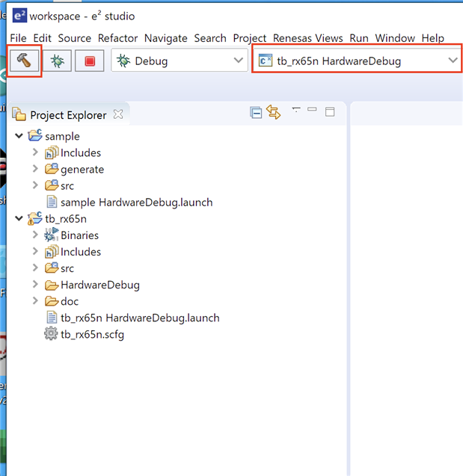Image resolution: width=463 pixels, height=476 pixels.
Task: Open the Source menu
Action: point(75,38)
